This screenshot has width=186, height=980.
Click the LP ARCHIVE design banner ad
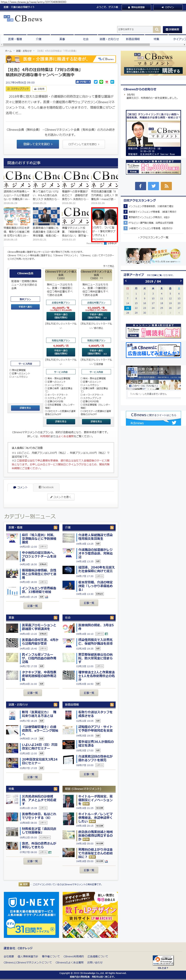(x=90, y=915)
